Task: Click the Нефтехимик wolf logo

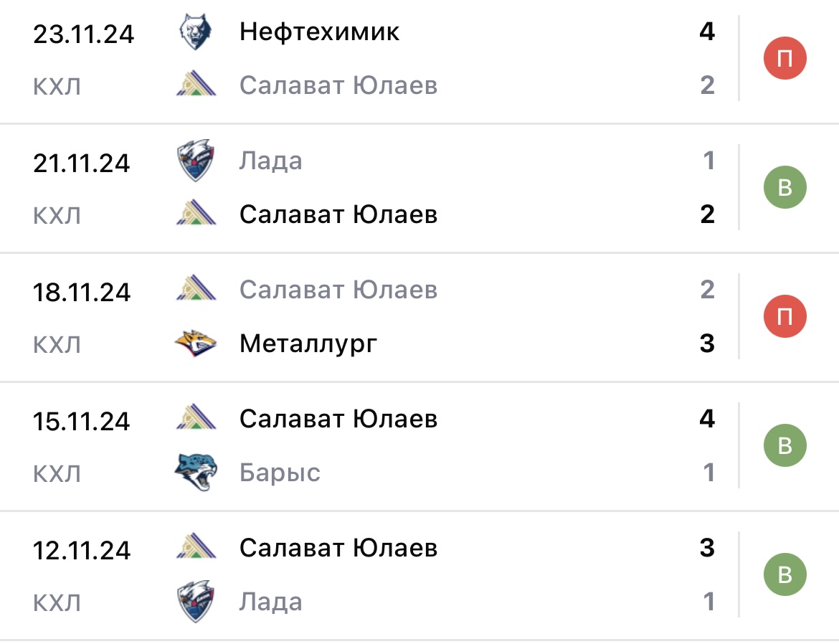Action: pos(194,31)
